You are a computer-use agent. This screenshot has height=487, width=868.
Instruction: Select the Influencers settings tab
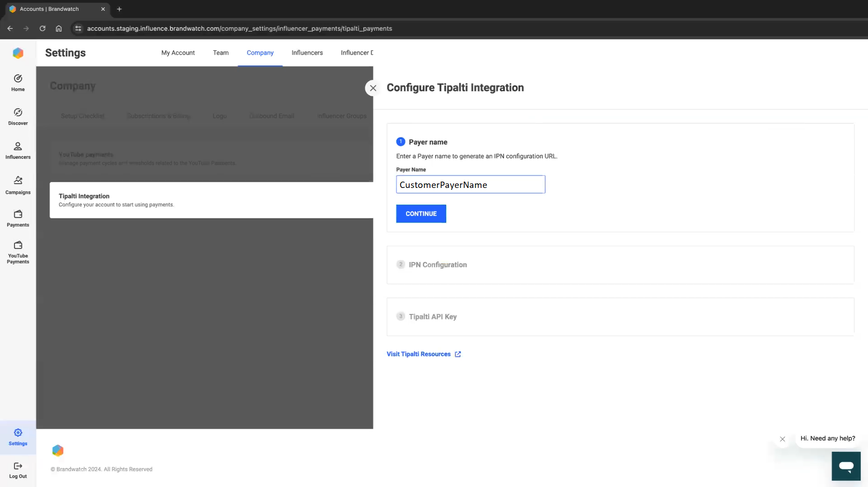pyautogui.click(x=307, y=53)
